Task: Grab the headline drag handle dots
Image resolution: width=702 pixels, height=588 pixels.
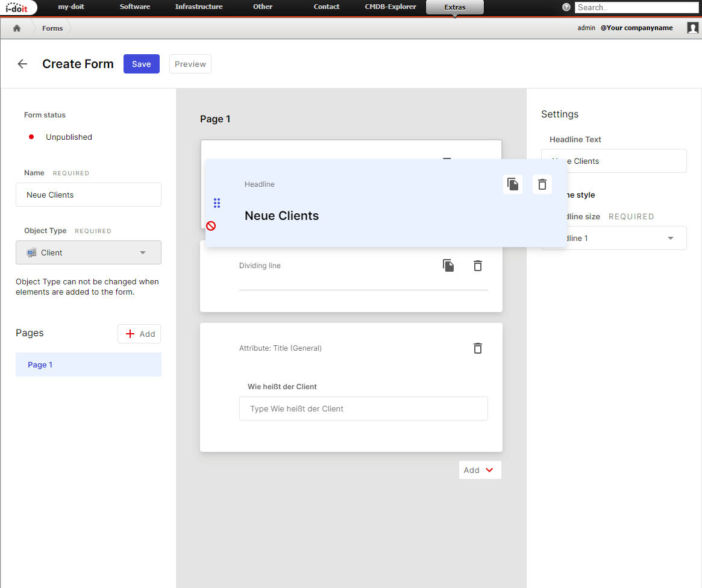Action: [x=217, y=203]
